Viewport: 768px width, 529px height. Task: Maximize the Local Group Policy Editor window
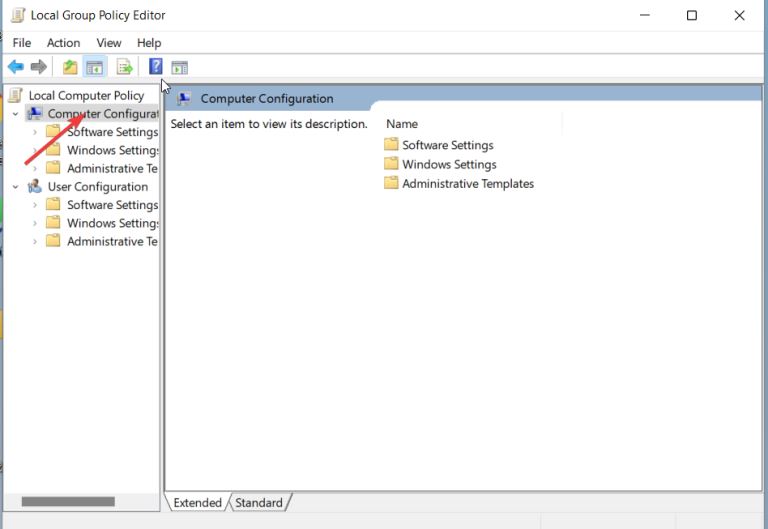click(x=692, y=15)
